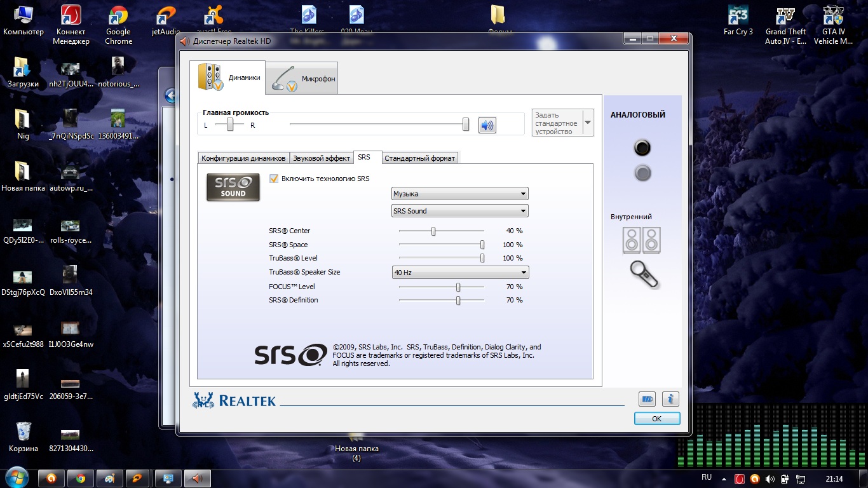Switch to the Микрофон tab
868x488 pixels.
tap(302, 79)
